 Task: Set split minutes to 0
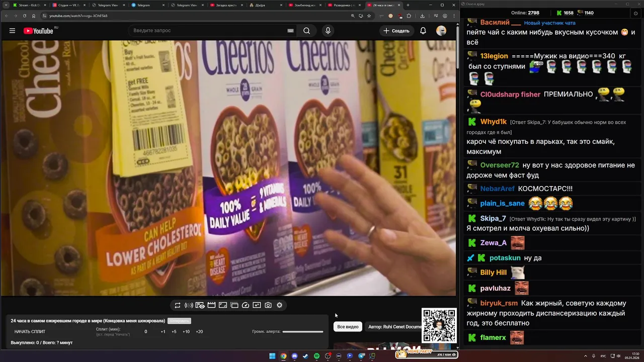point(146,332)
